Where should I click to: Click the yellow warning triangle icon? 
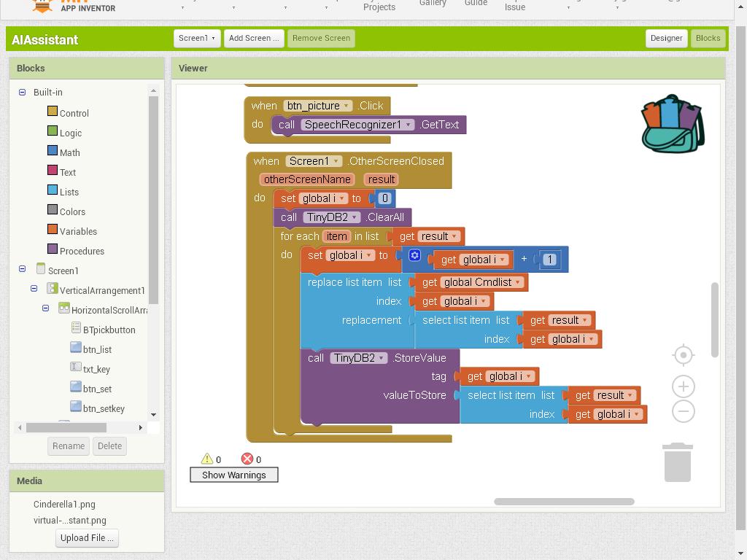pos(206,459)
